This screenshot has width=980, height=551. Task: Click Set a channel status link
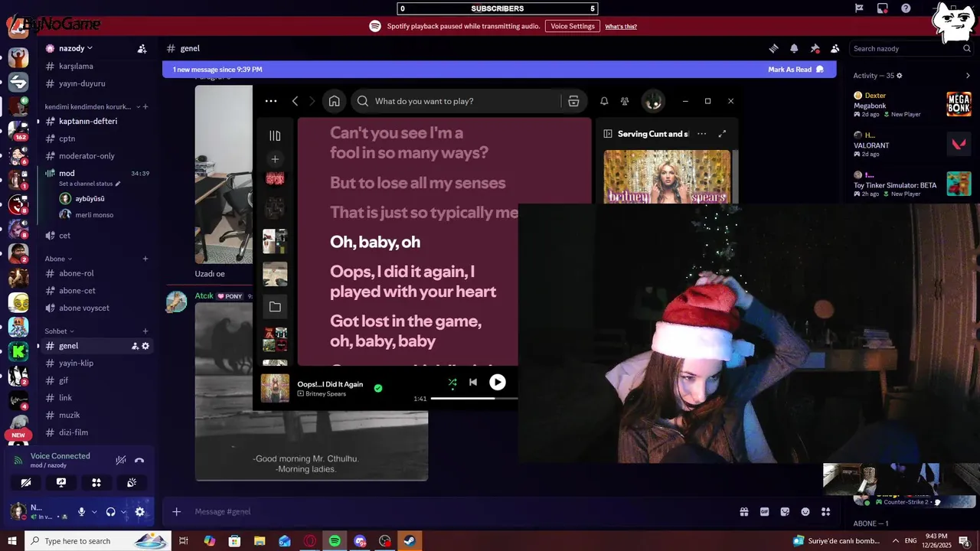point(90,184)
